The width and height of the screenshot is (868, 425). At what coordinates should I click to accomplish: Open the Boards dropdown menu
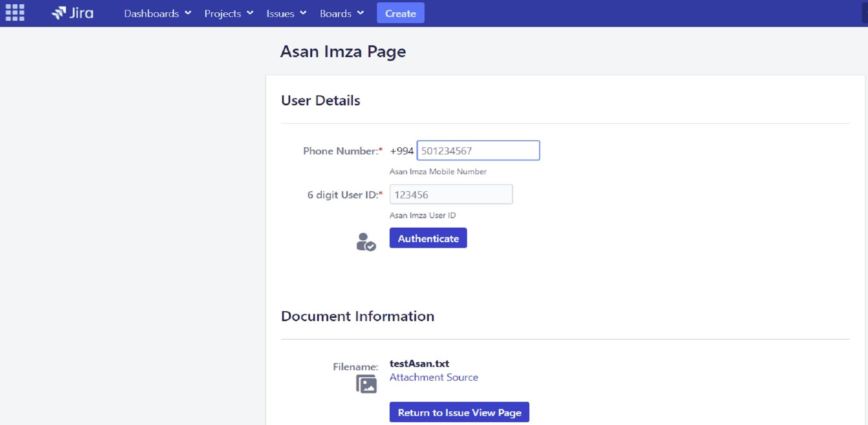click(x=342, y=13)
